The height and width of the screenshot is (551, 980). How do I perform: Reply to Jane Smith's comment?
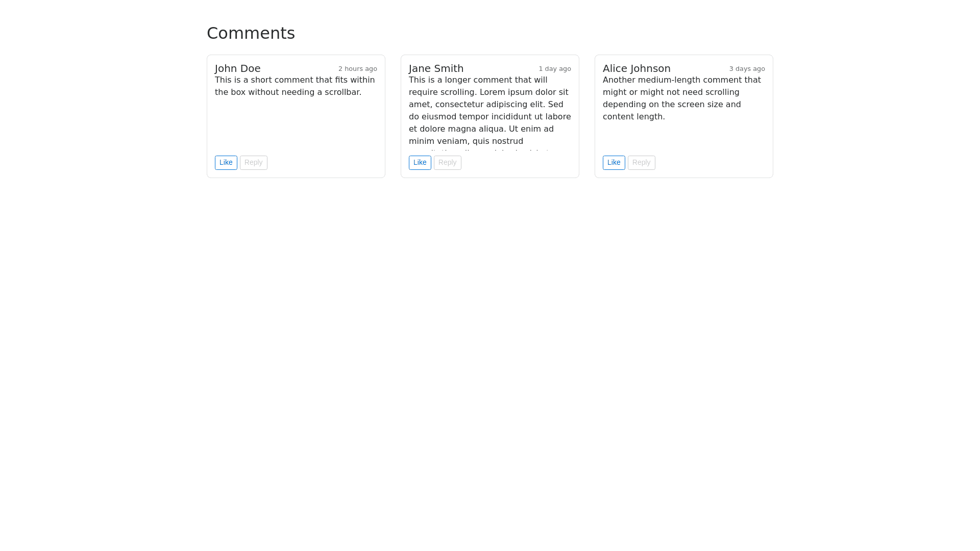447,163
